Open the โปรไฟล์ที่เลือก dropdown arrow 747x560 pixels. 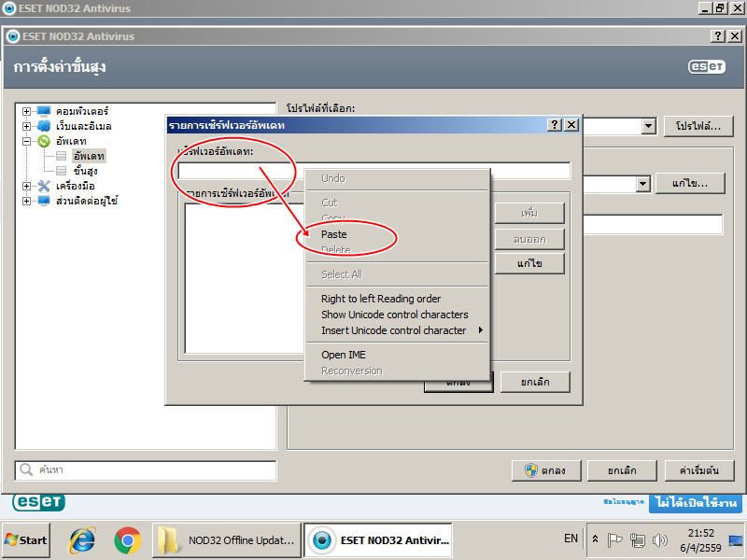(x=648, y=126)
